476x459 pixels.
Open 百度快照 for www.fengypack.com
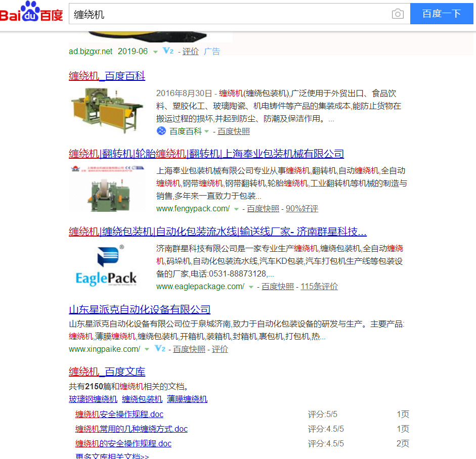point(263,209)
